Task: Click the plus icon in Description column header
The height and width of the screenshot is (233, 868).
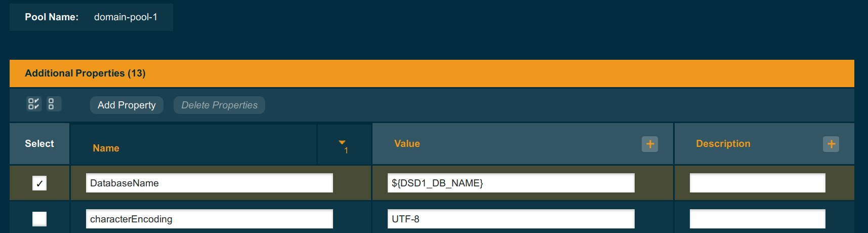Action: 831,144
